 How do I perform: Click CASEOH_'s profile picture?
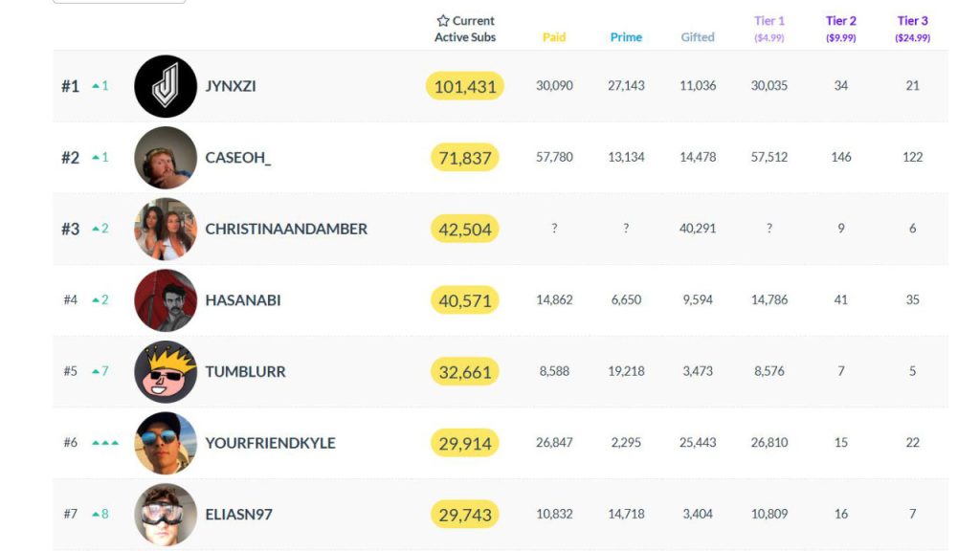(165, 157)
